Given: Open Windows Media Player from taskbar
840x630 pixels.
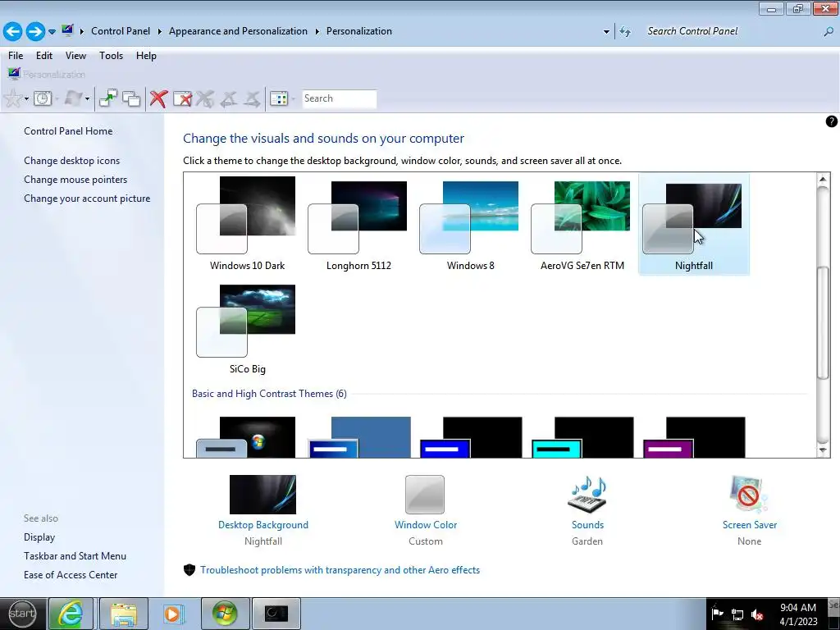Looking at the screenshot, I should [x=173, y=614].
